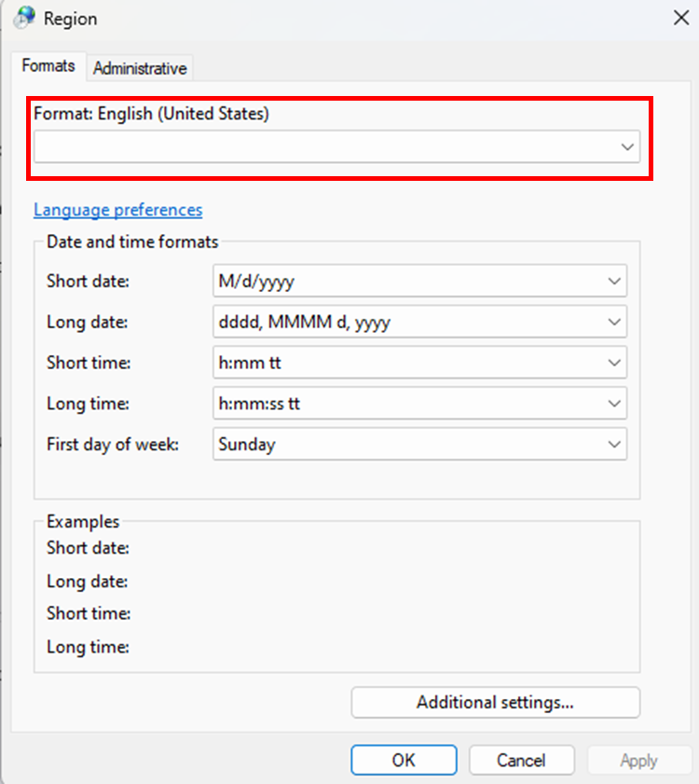Click the 'Examples' group heading

[83, 522]
